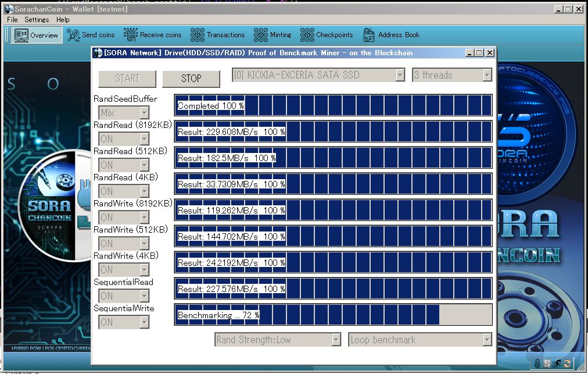Open the RandSeedBuffer Mix dropdown
The height and width of the screenshot is (374, 588).
point(124,113)
